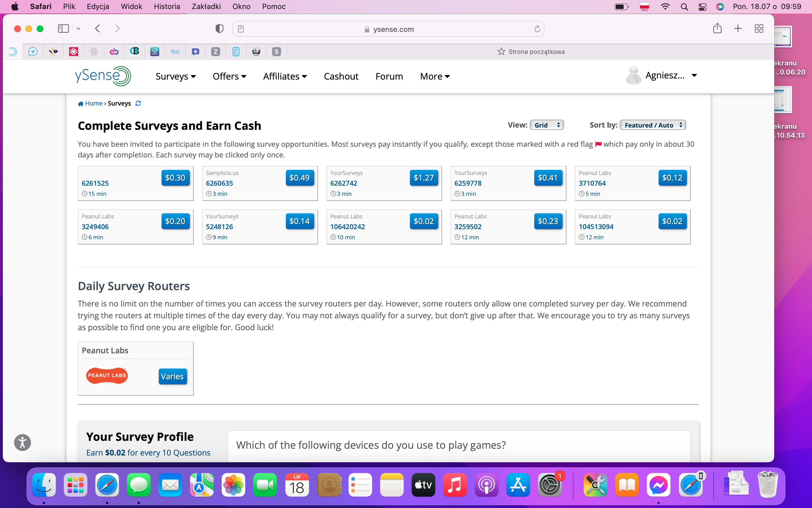Image resolution: width=812 pixels, height=508 pixels.
Task: Open a new tab with the plus icon
Action: point(738,29)
